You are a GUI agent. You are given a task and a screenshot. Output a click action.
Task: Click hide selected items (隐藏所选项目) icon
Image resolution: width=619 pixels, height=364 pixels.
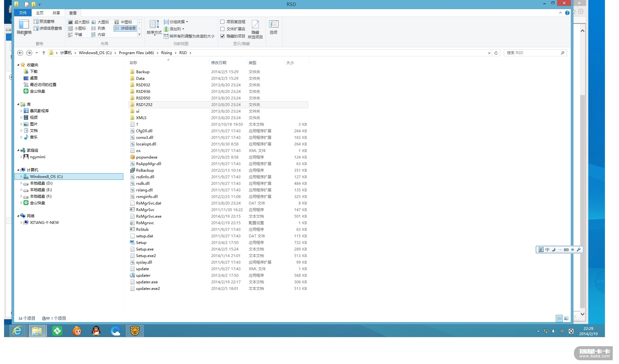coord(255,25)
